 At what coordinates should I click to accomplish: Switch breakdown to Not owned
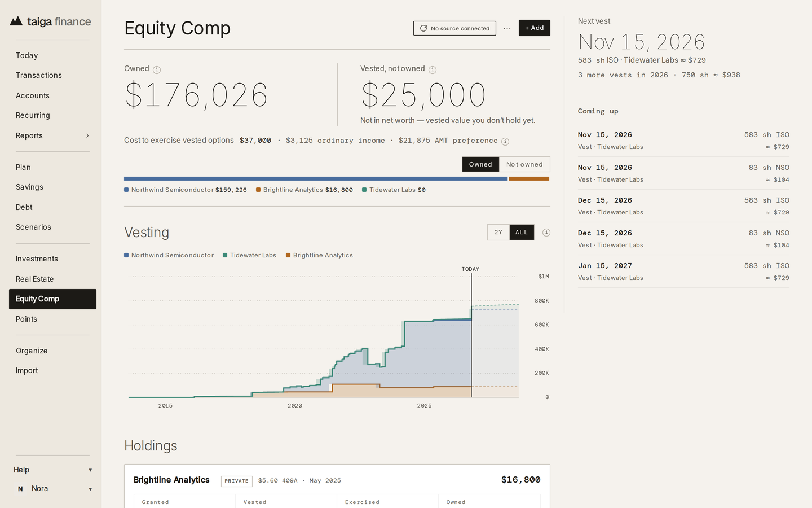(x=524, y=164)
